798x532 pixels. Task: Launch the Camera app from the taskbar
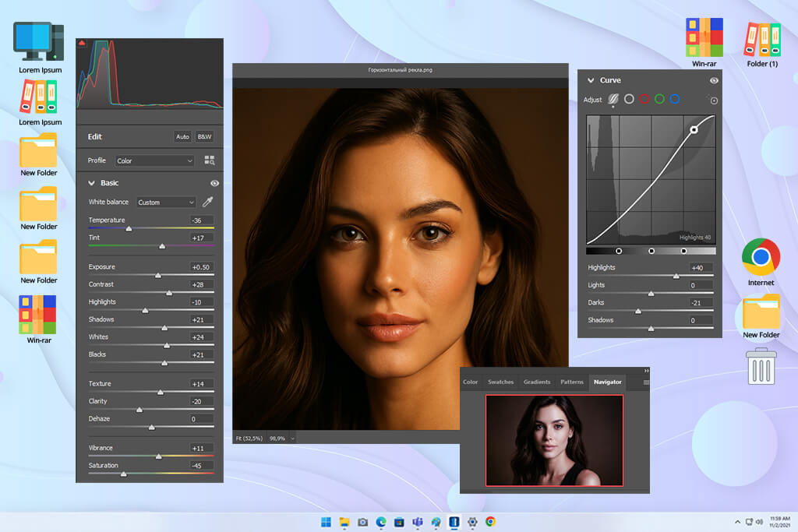(363, 522)
